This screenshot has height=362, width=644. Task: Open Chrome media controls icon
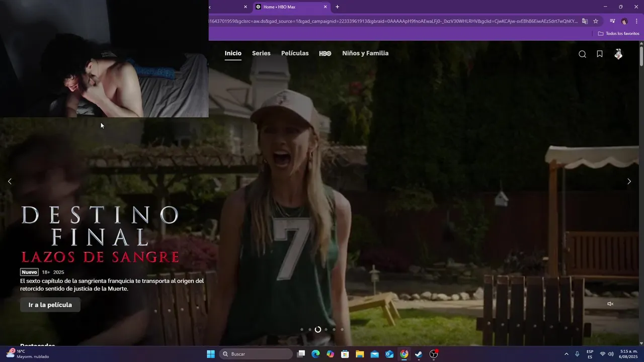click(612, 21)
